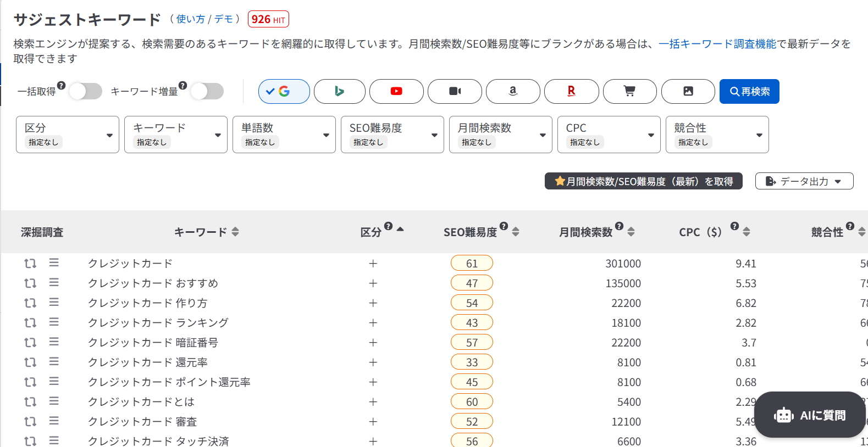Open the データ出力 dropdown menu
Image resolution: width=868 pixels, height=447 pixels.
[804, 181]
